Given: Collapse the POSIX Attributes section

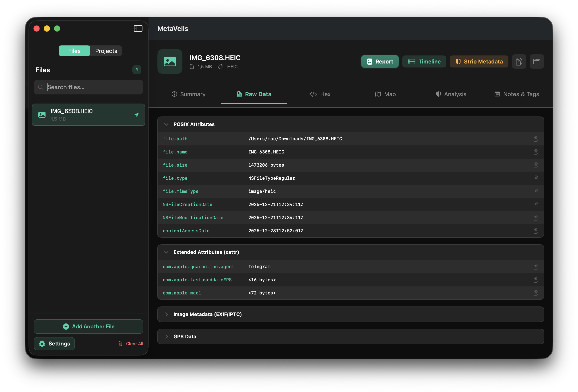Looking at the screenshot, I should tap(166, 125).
